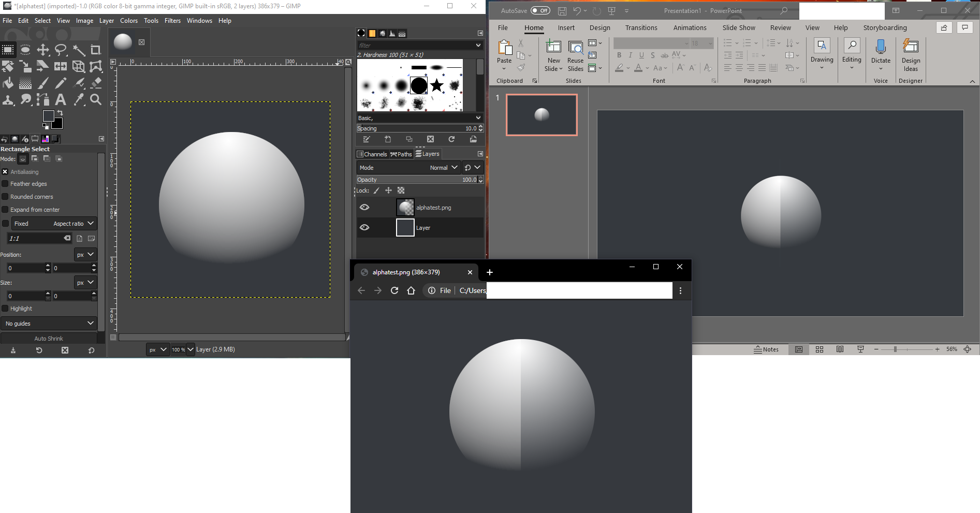Select the Crop tool in GIMP toolbox

[96, 50]
